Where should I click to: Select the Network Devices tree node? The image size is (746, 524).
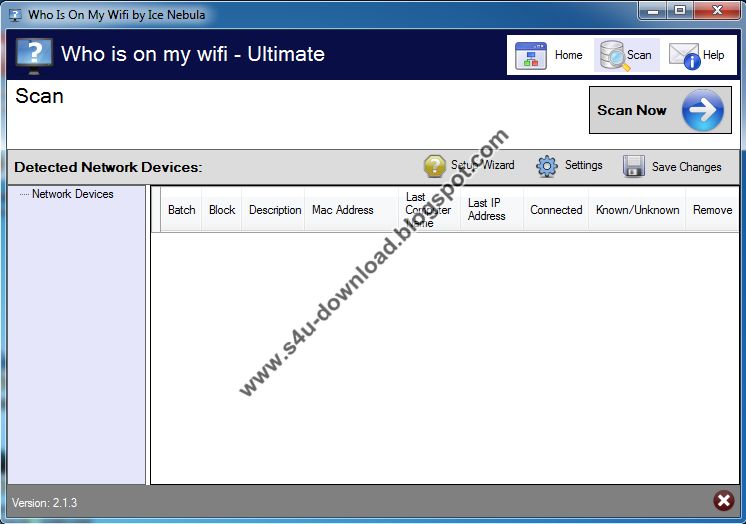pyautogui.click(x=72, y=194)
